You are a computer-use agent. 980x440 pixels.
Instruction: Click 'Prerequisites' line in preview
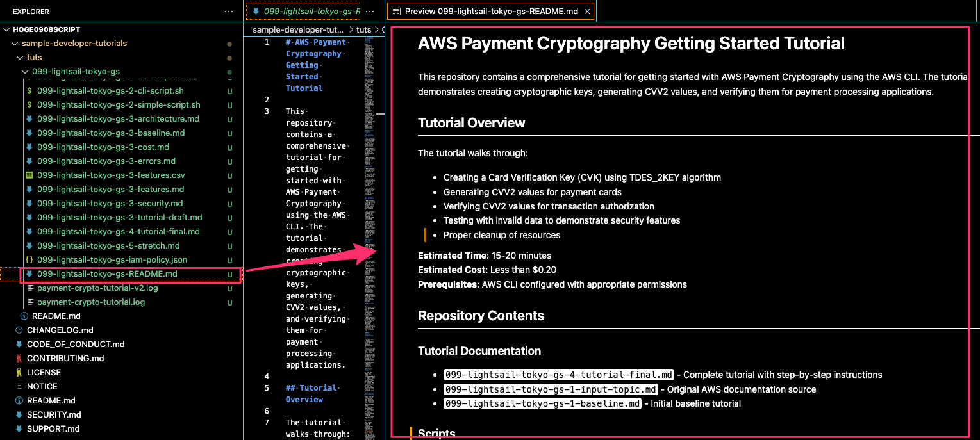(552, 284)
